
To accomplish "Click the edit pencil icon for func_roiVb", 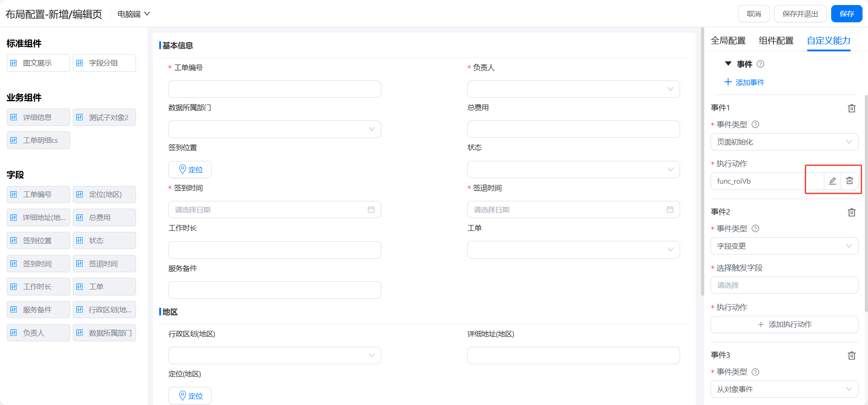I will [x=832, y=181].
